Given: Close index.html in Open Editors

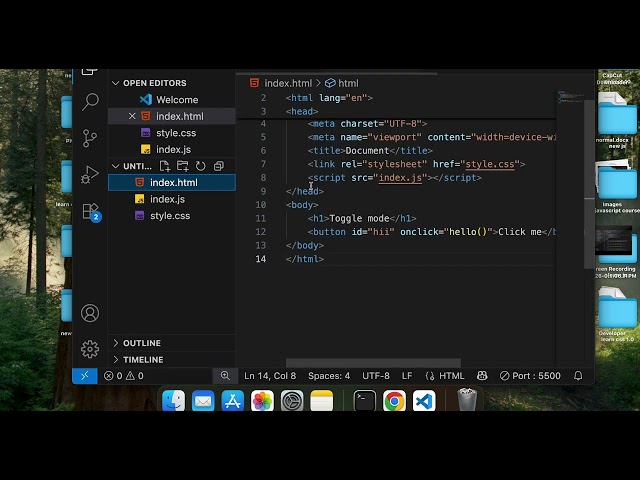Looking at the screenshot, I should [132, 116].
